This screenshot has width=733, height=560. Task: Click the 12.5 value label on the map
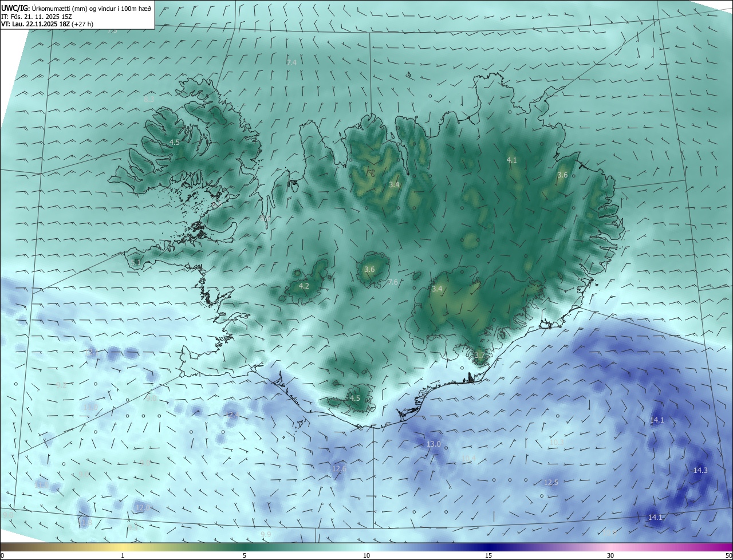point(551,483)
